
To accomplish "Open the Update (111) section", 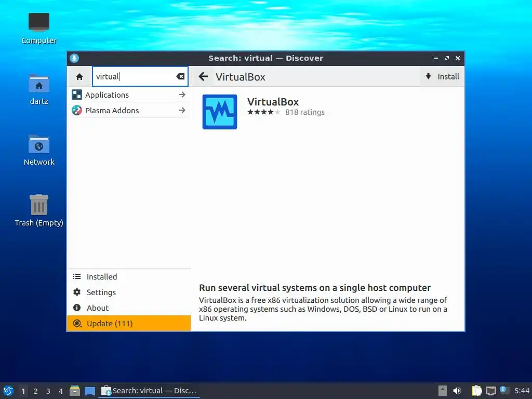I will tap(129, 323).
